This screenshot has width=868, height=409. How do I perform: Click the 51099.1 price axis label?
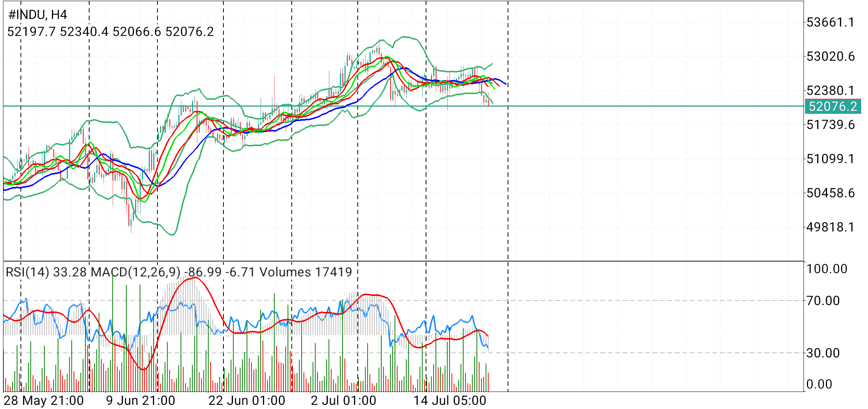pos(830,159)
